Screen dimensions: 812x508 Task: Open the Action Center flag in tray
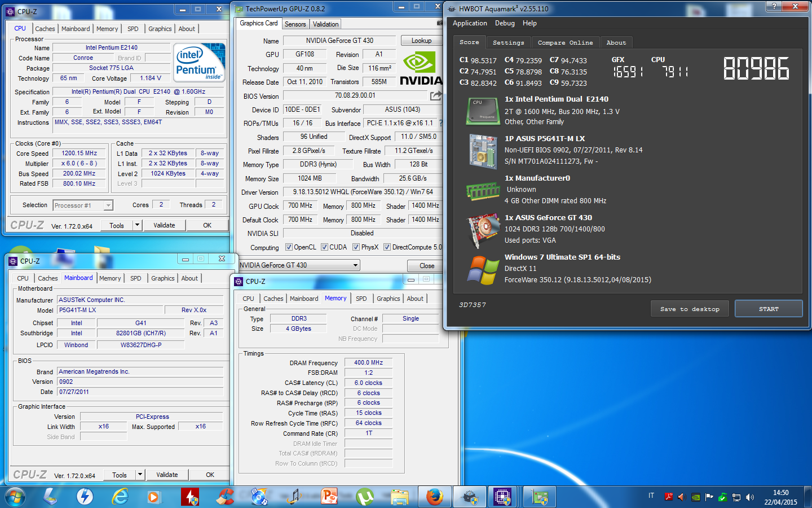(x=709, y=497)
